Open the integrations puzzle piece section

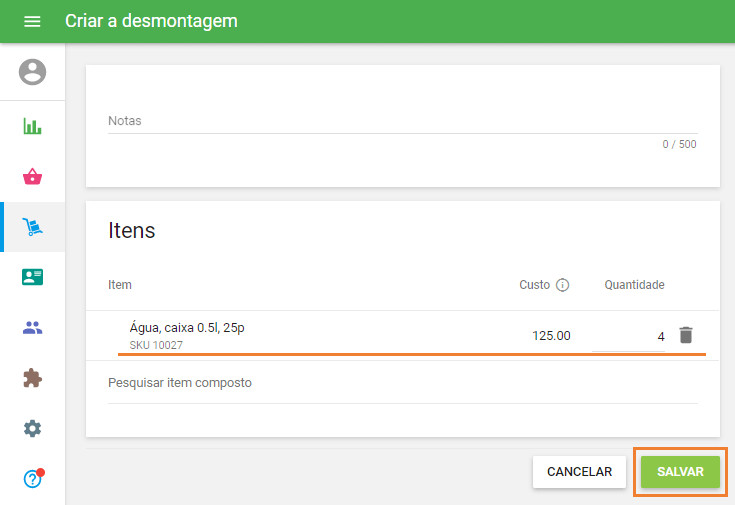[x=33, y=379]
